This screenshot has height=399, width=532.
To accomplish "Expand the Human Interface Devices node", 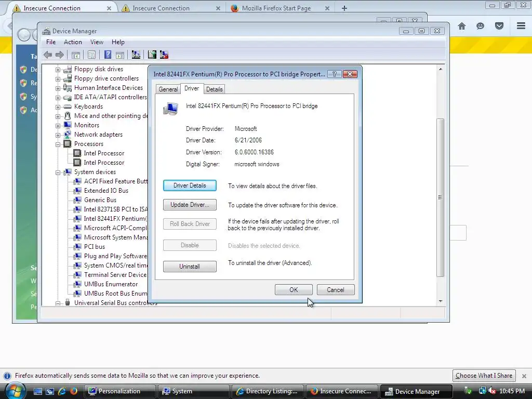I will (x=58, y=88).
